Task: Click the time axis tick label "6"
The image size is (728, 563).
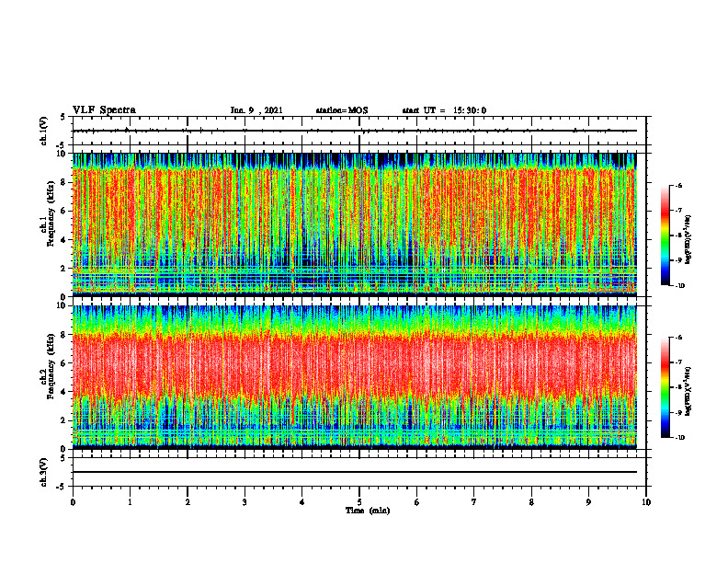Action: pyautogui.click(x=417, y=502)
